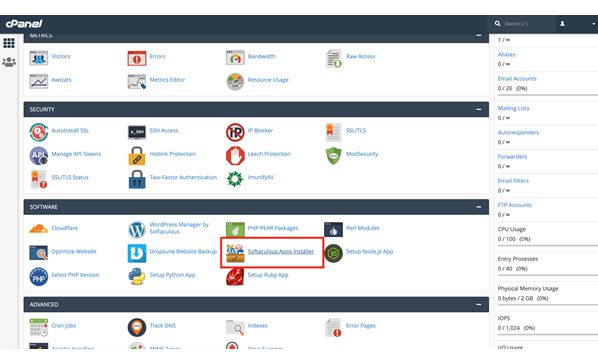Open the sidebar grid home icon
The width and height of the screenshot is (598, 363).
pyautogui.click(x=9, y=43)
